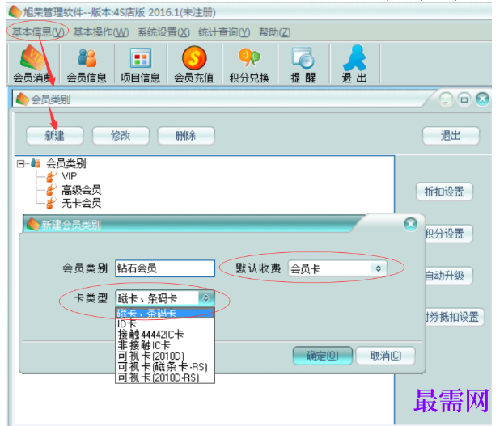Select ID卡 card type option
The image size is (504, 426).
pos(165,323)
